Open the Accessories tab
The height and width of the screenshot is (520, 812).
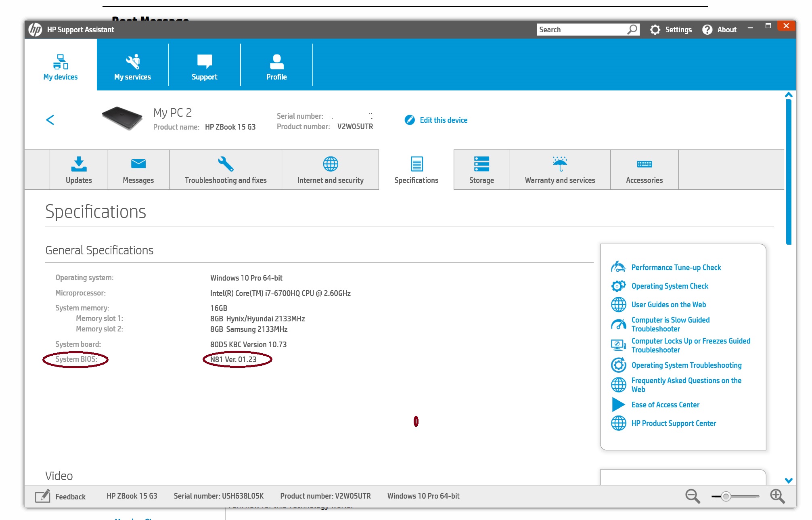pos(645,170)
